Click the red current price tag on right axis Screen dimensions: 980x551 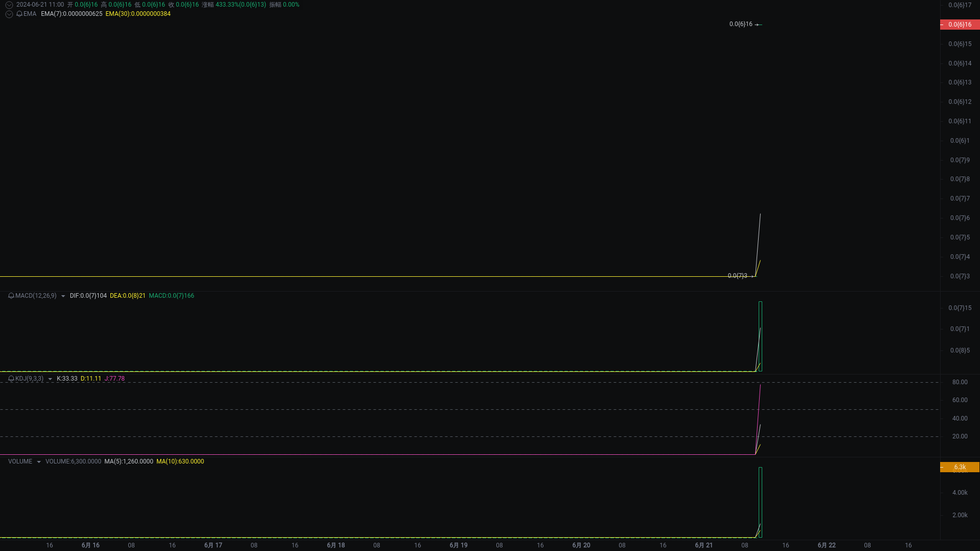pos(960,24)
